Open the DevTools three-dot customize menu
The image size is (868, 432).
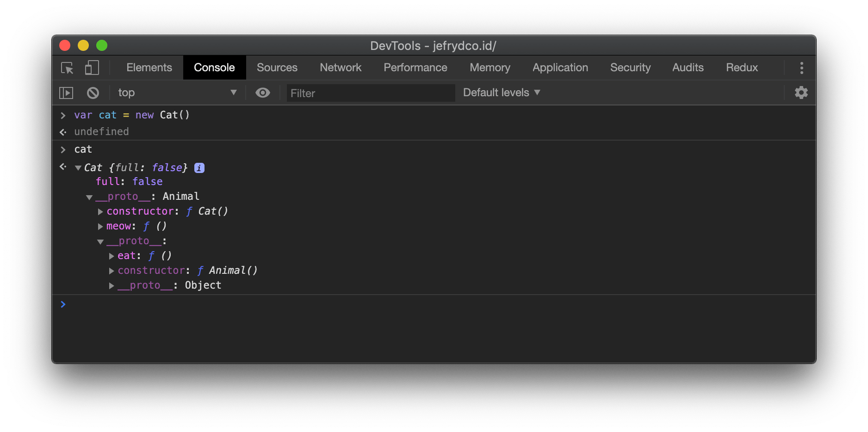pyautogui.click(x=801, y=68)
